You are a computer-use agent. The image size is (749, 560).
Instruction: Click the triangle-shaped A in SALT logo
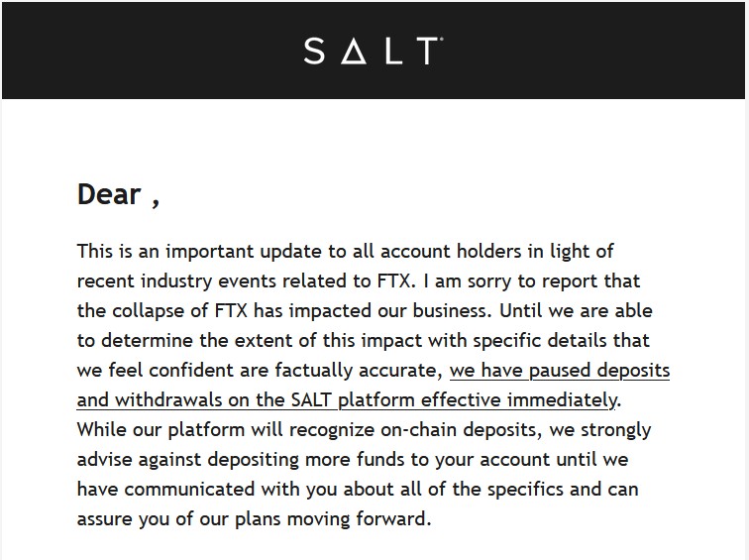[354, 51]
